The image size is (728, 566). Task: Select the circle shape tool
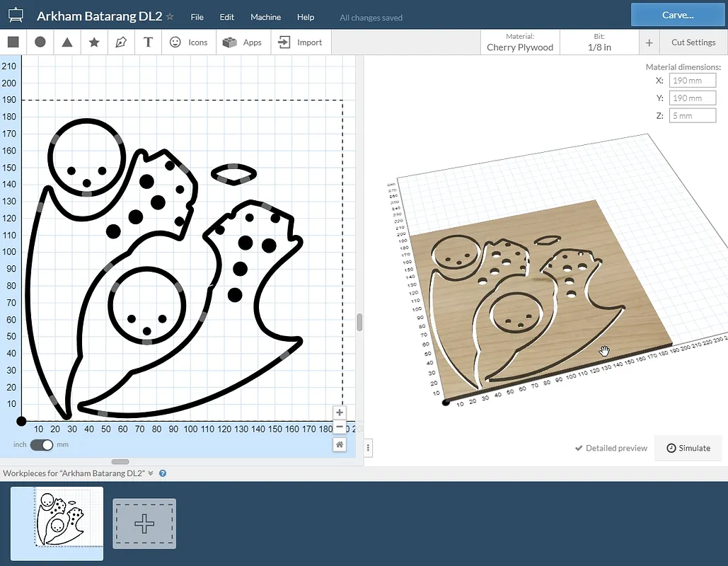pos(40,42)
